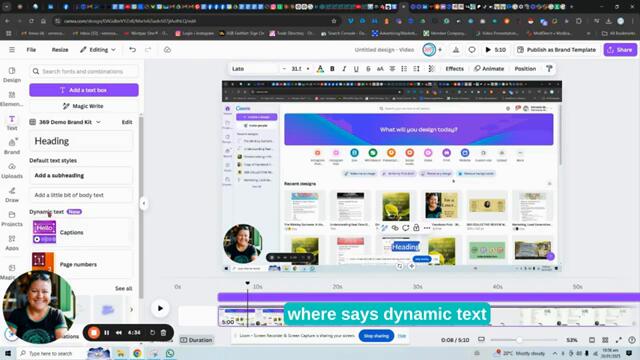Expand the 369 Demo Brand Kit dropdown
Viewport: 640px width, 360px height.
coord(65,122)
